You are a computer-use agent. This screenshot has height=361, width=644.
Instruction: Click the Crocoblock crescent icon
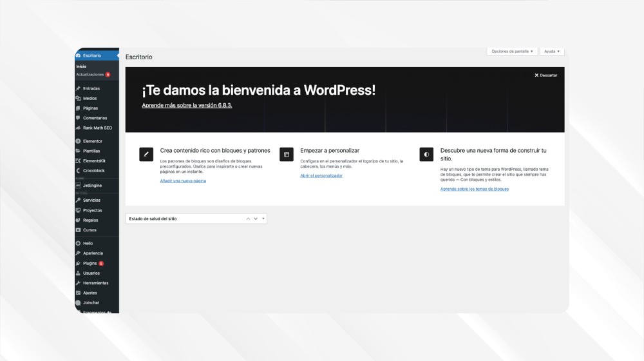(x=78, y=171)
